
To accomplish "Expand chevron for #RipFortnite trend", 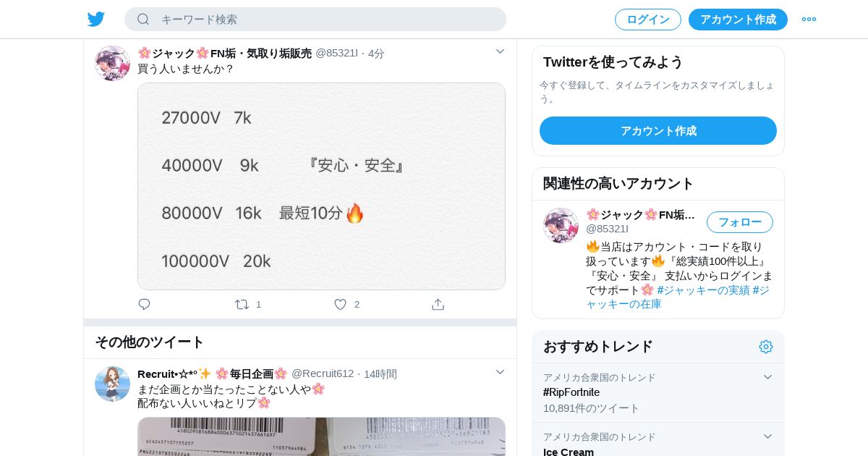I will pos(768,377).
